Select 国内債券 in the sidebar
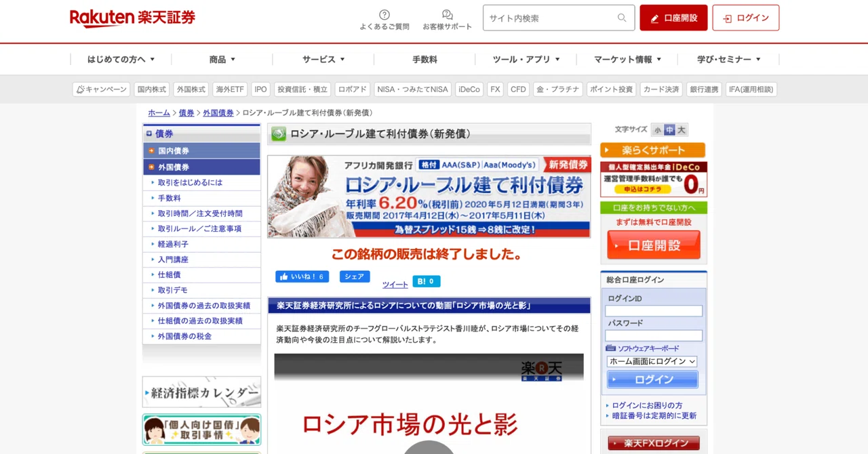This screenshot has width=868, height=454. (x=201, y=150)
